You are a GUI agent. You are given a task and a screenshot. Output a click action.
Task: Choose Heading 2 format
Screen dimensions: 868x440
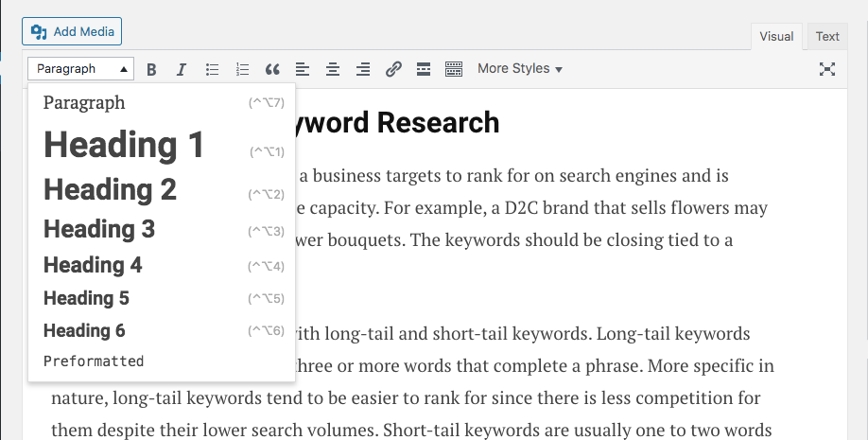162,189
